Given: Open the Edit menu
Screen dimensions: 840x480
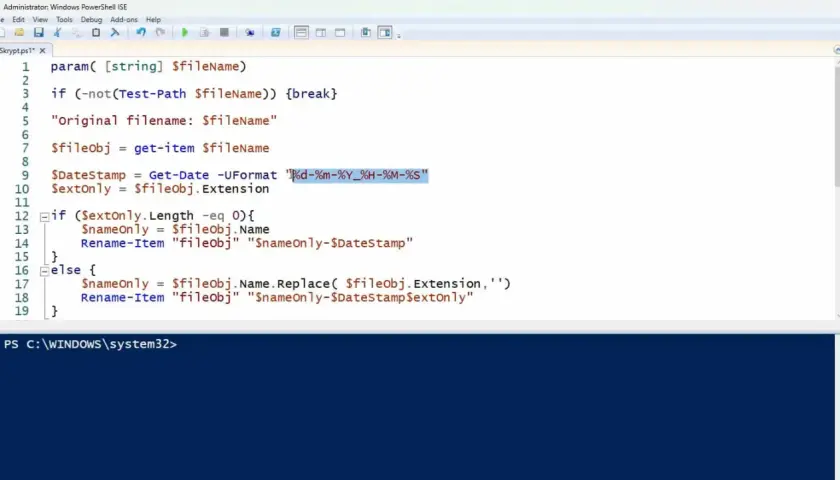Looking at the screenshot, I should (x=18, y=19).
